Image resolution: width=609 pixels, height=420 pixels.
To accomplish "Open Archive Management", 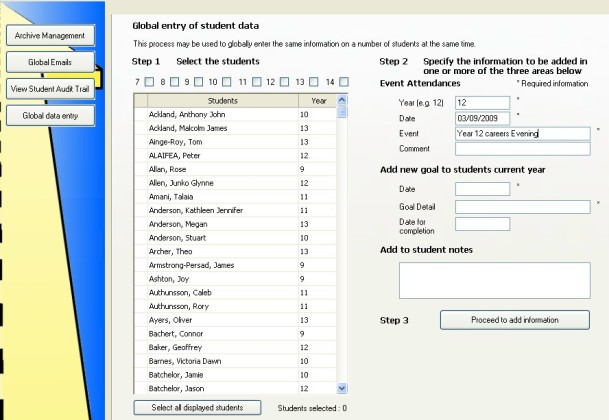I will point(50,35).
